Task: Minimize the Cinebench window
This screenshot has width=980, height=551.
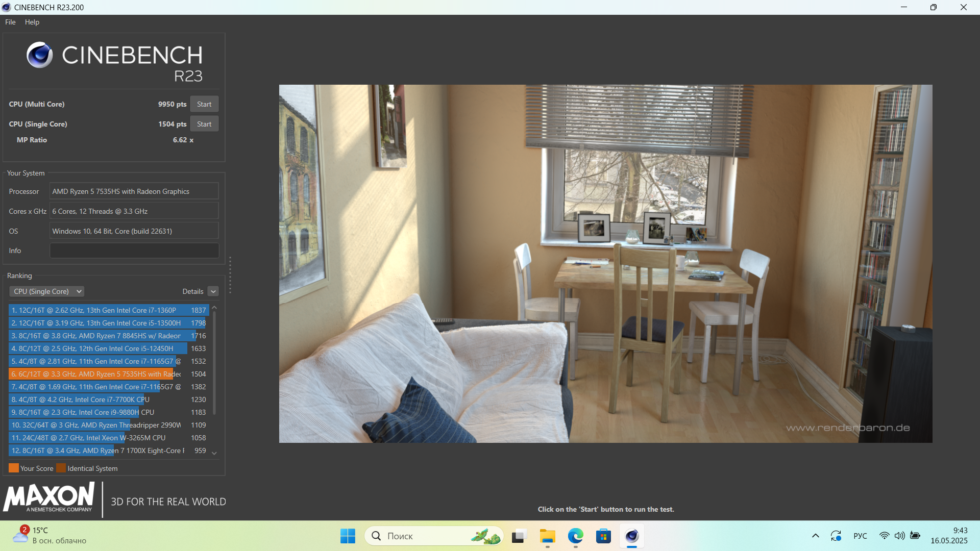Action: pyautogui.click(x=904, y=7)
